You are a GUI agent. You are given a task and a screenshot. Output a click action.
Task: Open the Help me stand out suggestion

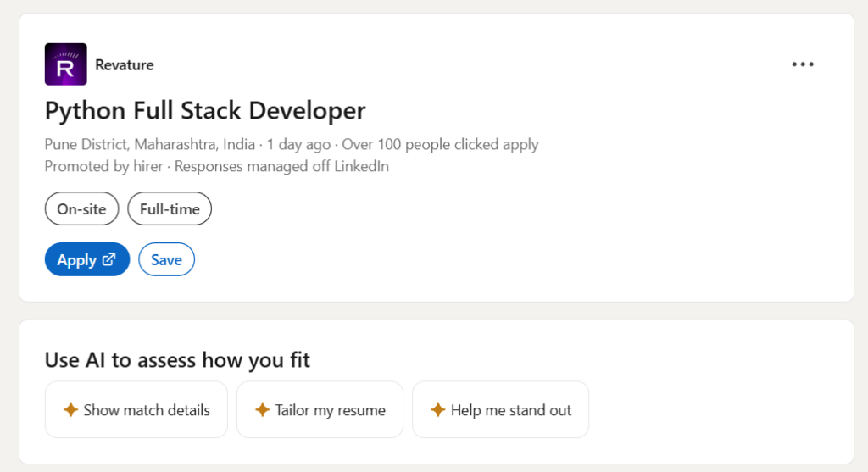(511, 410)
